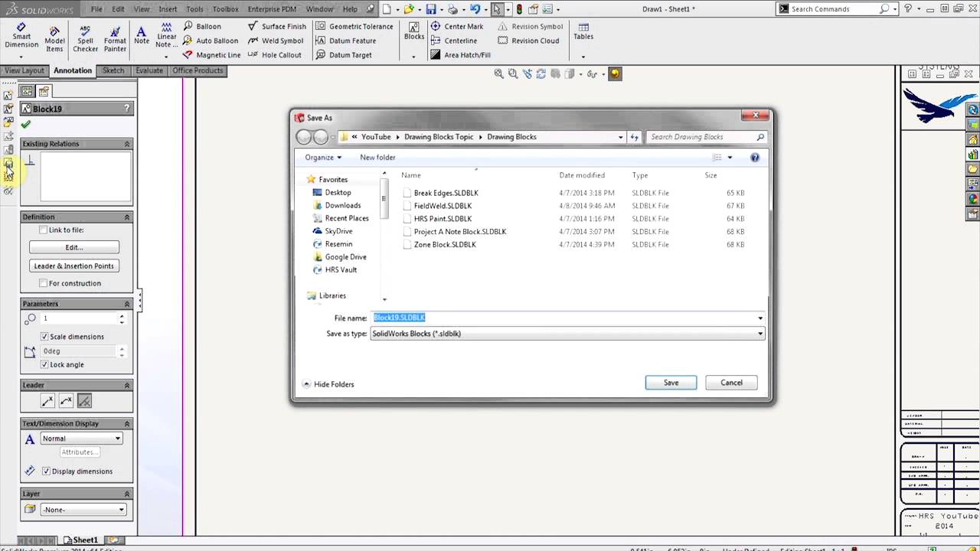Click the Save button
This screenshot has width=980, height=551.
coord(671,383)
